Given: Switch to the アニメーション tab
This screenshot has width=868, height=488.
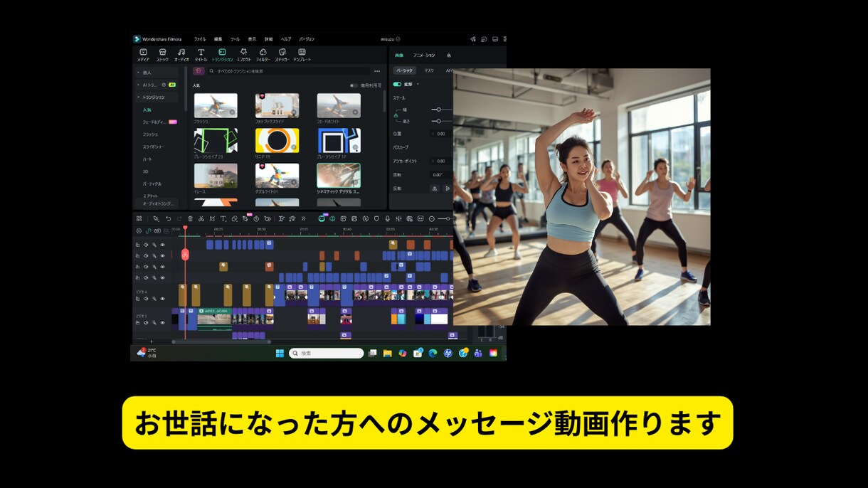Looking at the screenshot, I should (x=424, y=55).
